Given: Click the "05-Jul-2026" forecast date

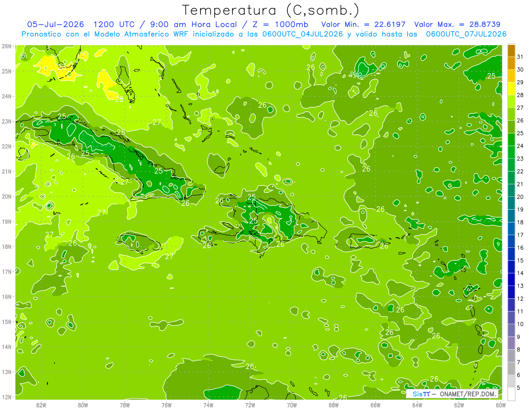Looking at the screenshot, I should click(x=55, y=24).
